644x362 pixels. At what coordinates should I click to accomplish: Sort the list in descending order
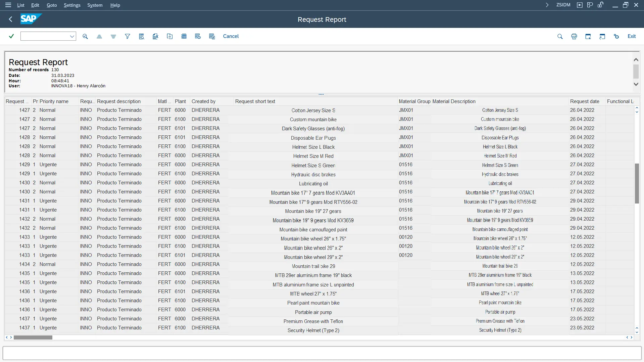click(x=113, y=36)
